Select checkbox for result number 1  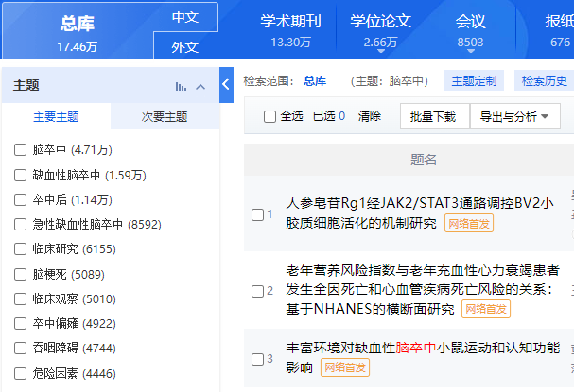(x=258, y=214)
